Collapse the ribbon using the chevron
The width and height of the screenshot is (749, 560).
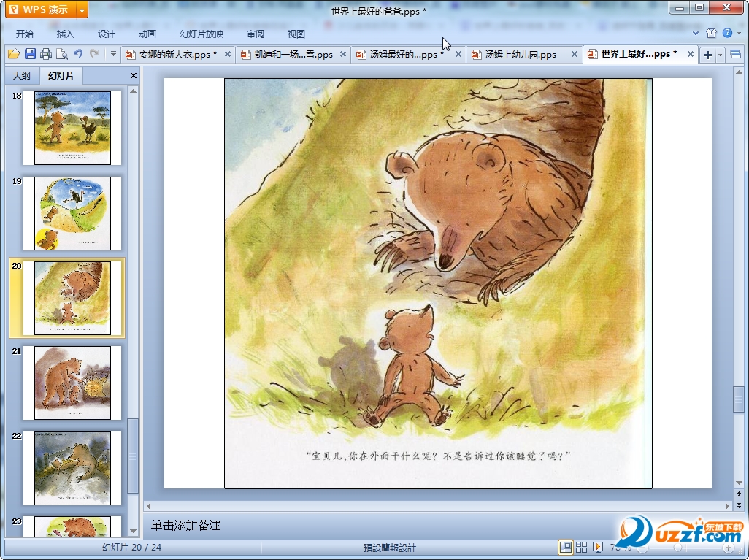pyautogui.click(x=696, y=33)
